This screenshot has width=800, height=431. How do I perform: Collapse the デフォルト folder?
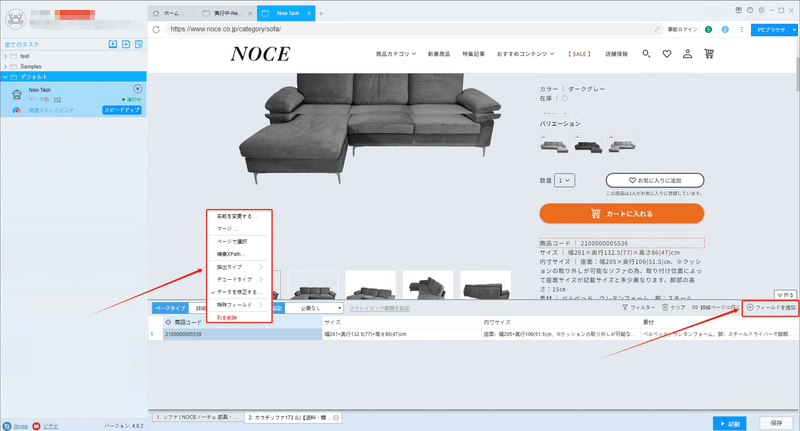[6, 77]
